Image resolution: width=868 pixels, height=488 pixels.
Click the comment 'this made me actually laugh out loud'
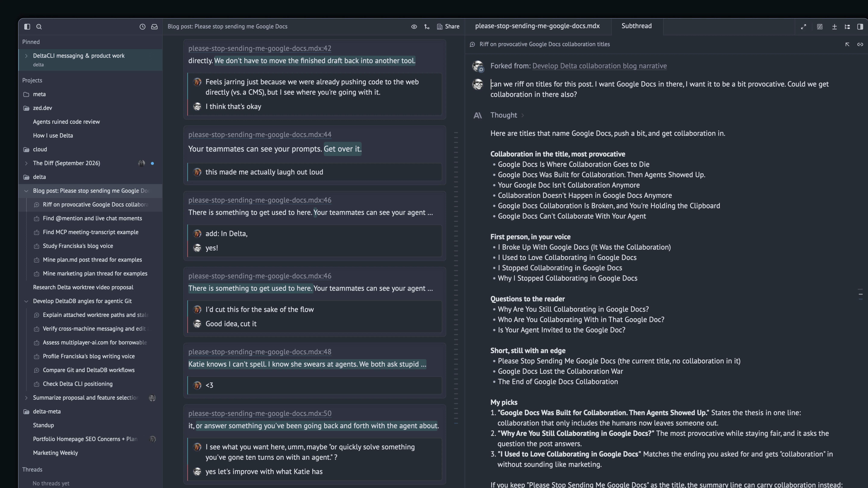tap(264, 172)
